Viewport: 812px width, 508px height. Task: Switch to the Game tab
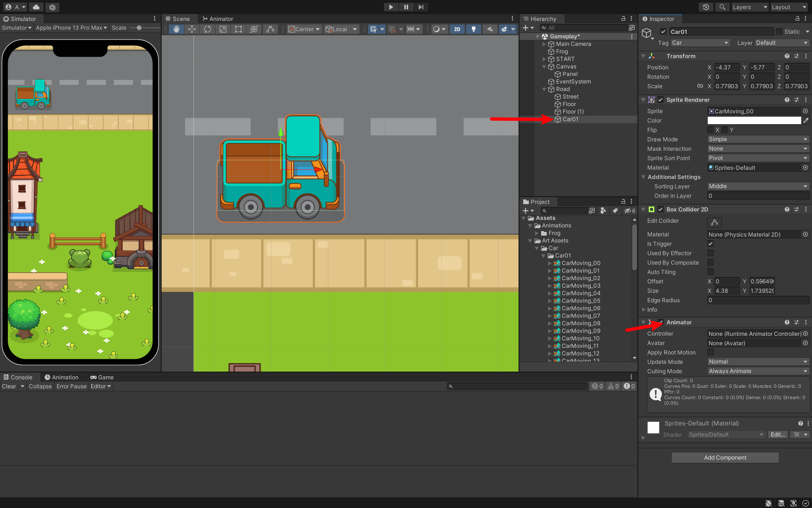tap(102, 377)
